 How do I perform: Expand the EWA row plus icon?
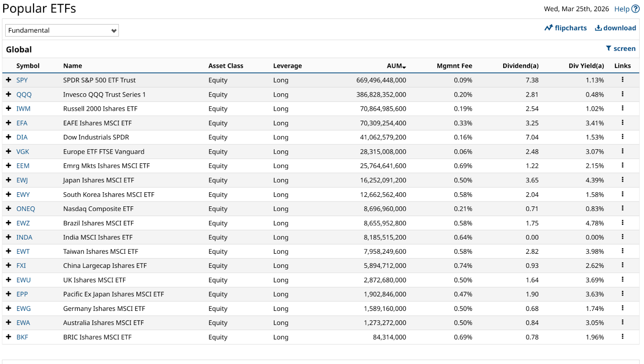(8, 323)
